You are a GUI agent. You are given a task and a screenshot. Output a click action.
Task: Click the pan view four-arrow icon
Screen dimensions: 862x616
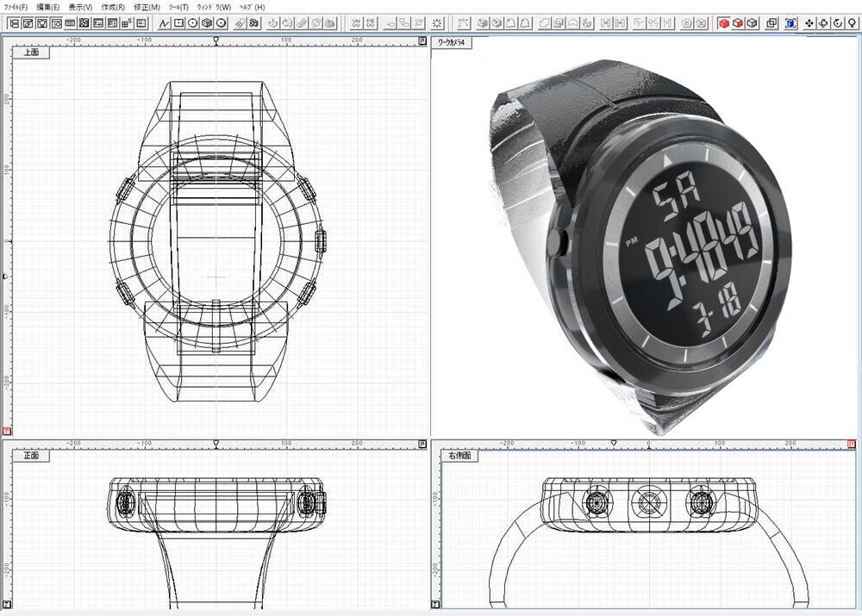pyautogui.click(x=809, y=23)
